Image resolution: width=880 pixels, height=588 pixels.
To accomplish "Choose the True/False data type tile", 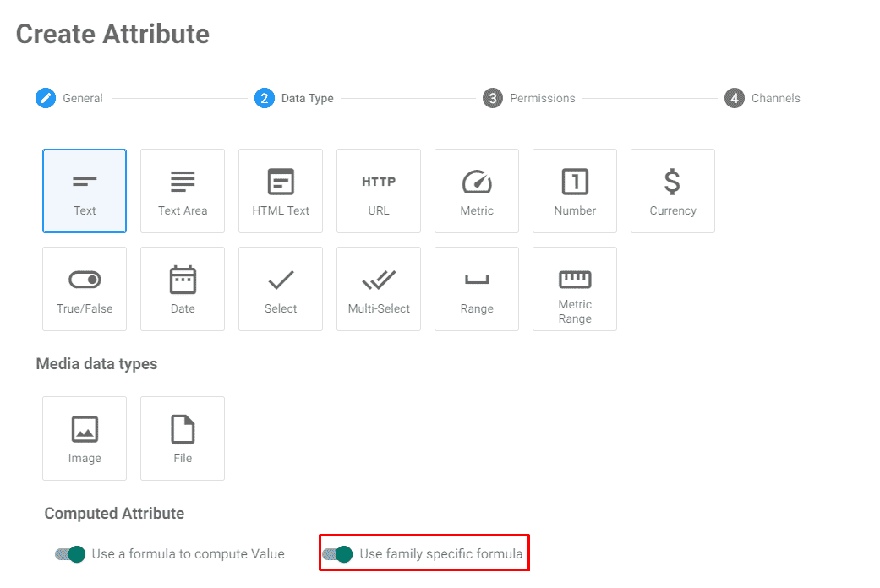I will pos(85,289).
